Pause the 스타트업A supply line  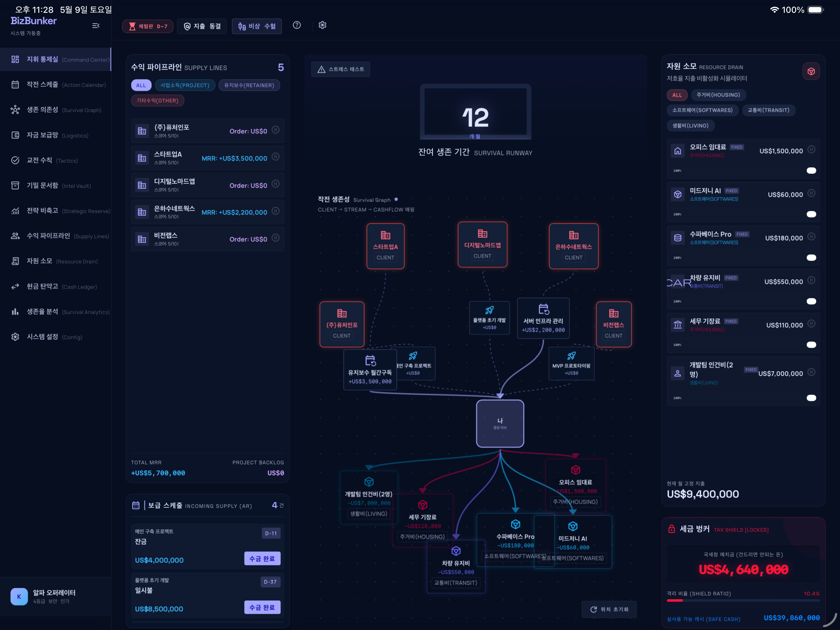tap(276, 157)
